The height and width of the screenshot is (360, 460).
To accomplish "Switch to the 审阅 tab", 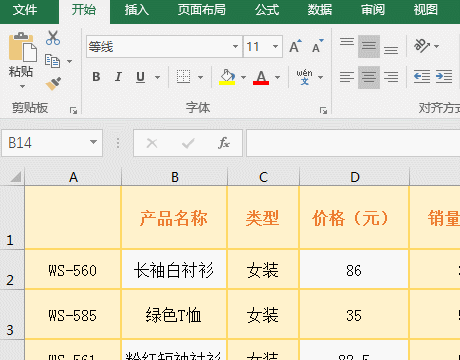I will (373, 10).
